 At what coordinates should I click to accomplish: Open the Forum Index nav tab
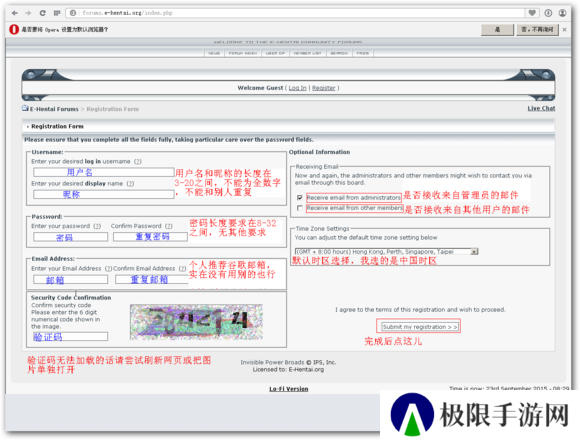coord(243,53)
